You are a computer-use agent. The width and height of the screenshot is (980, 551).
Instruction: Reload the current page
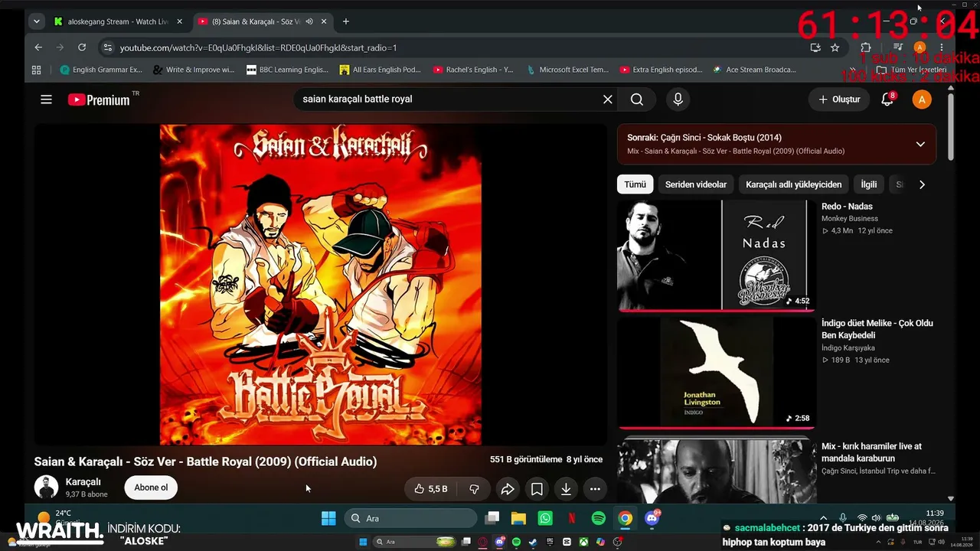click(82, 47)
